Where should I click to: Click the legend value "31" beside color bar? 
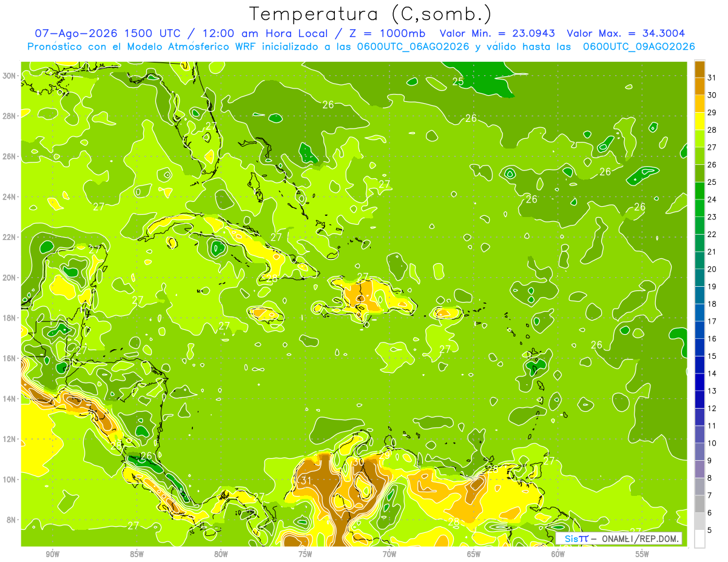coord(712,78)
